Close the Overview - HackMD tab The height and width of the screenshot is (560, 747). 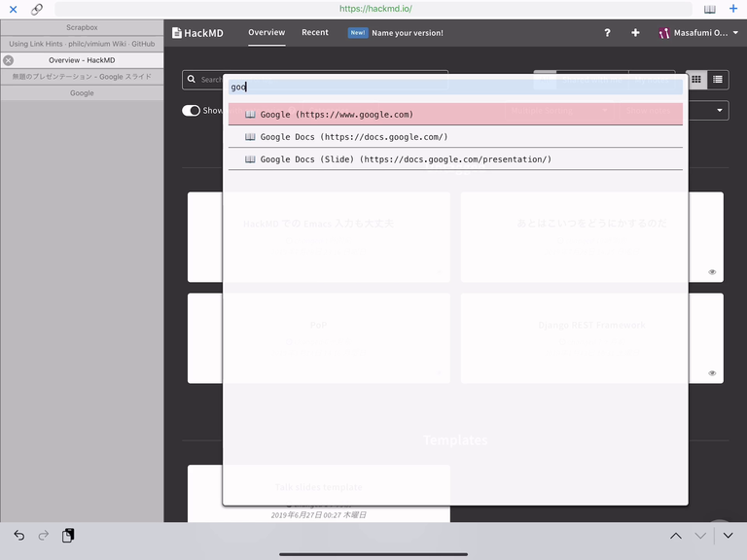(x=8, y=60)
